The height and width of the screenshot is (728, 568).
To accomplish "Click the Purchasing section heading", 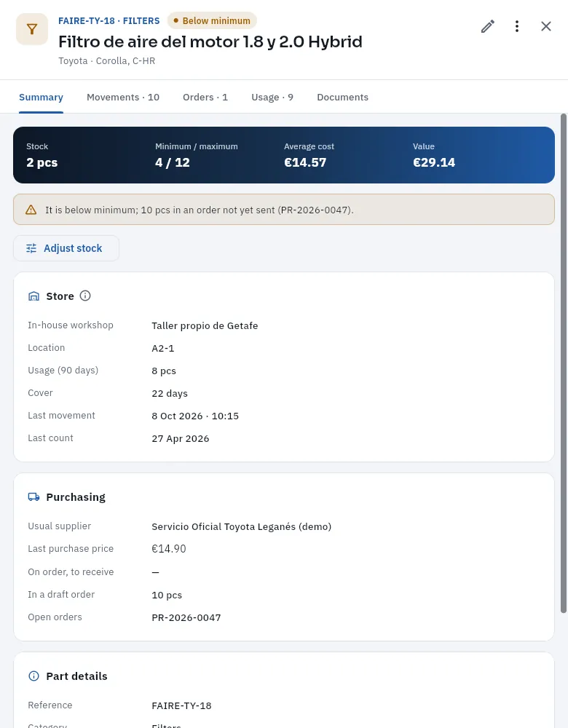I will pyautogui.click(x=76, y=497).
